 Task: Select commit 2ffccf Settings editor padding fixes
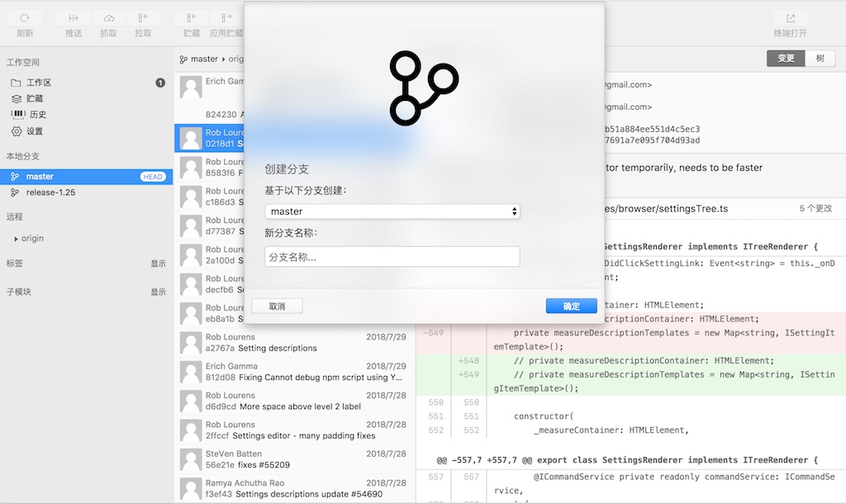click(x=295, y=430)
